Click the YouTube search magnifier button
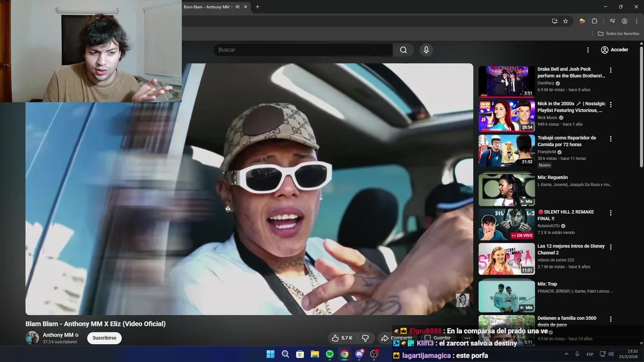Viewport: 644px width, 362px height. click(x=404, y=50)
